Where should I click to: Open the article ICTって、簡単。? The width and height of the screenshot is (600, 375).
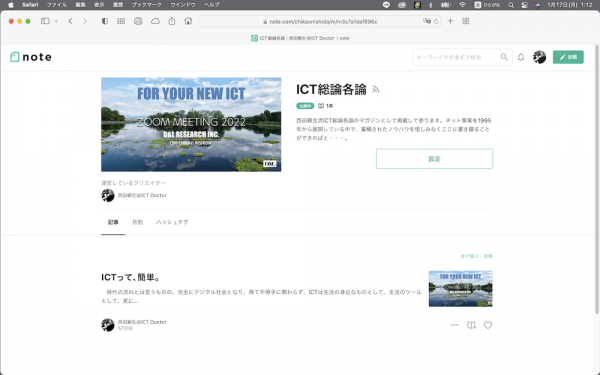130,277
